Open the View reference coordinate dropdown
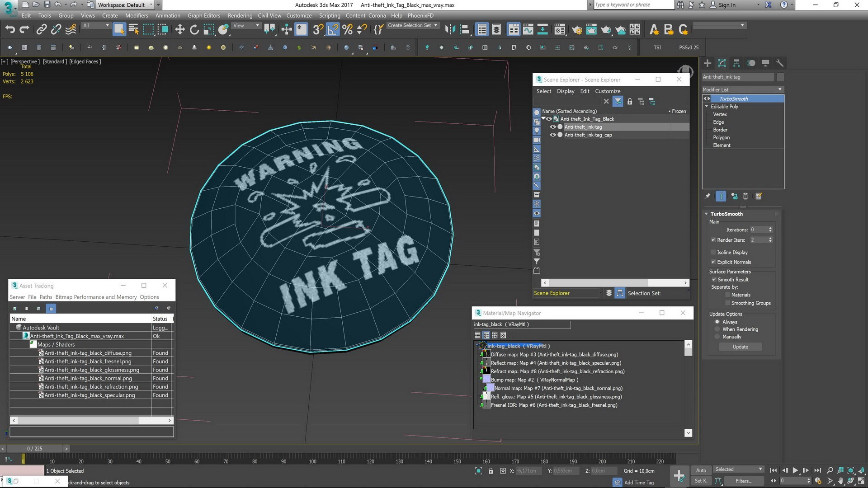This screenshot has height=488, width=868. [246, 25]
